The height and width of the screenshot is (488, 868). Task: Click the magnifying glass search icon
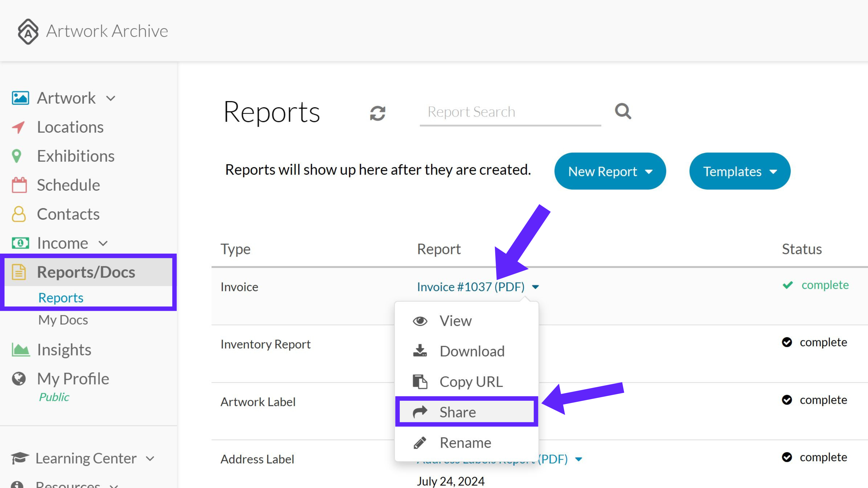click(623, 111)
